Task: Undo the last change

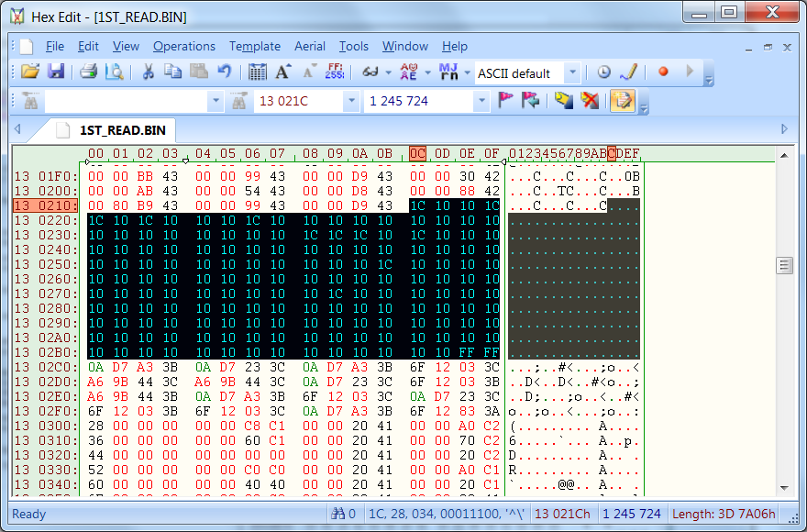Action: click(x=224, y=72)
